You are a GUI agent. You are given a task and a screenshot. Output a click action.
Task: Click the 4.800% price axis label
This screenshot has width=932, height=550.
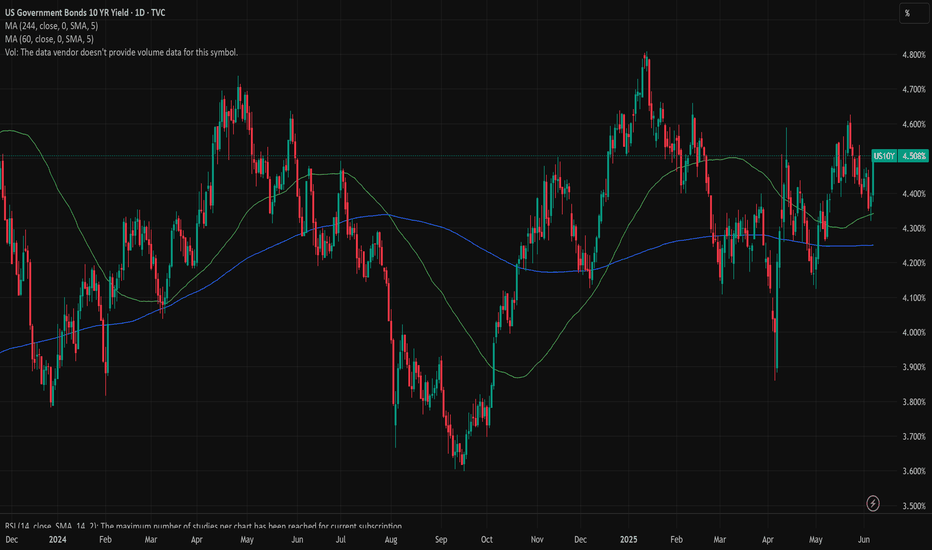coord(914,55)
